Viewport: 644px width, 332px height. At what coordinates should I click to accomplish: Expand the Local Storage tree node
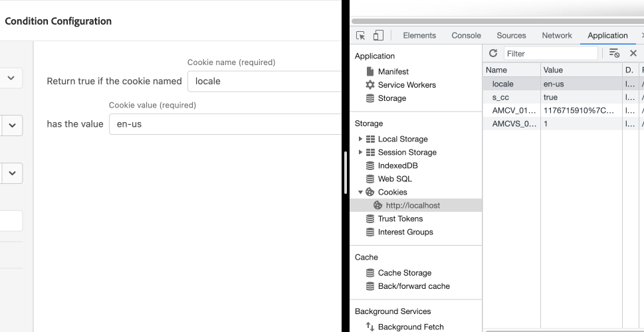[360, 139]
